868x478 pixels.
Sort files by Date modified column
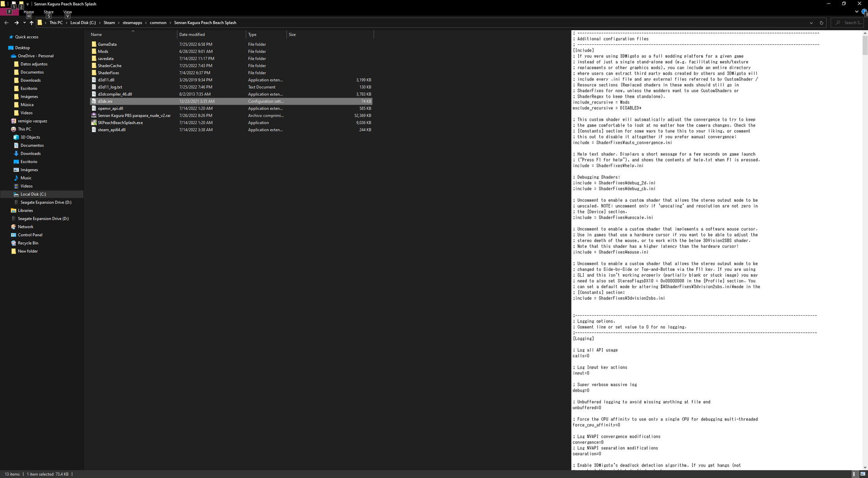pyautogui.click(x=212, y=34)
